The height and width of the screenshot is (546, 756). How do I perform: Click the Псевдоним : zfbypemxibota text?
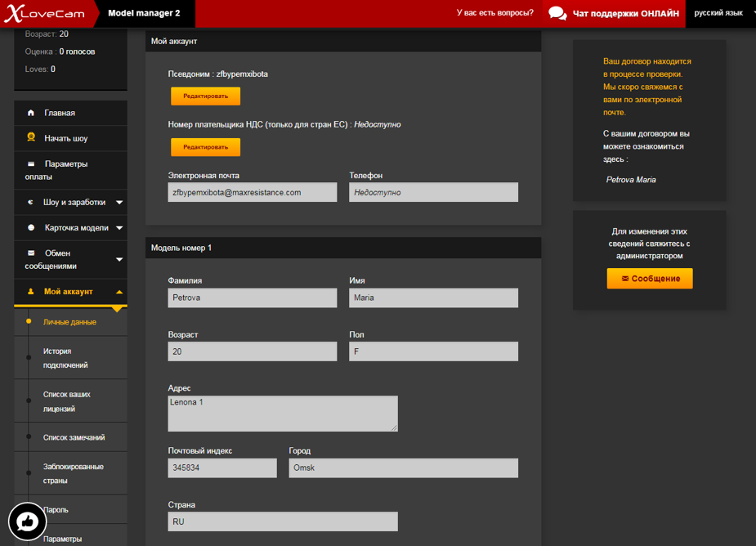(218, 74)
